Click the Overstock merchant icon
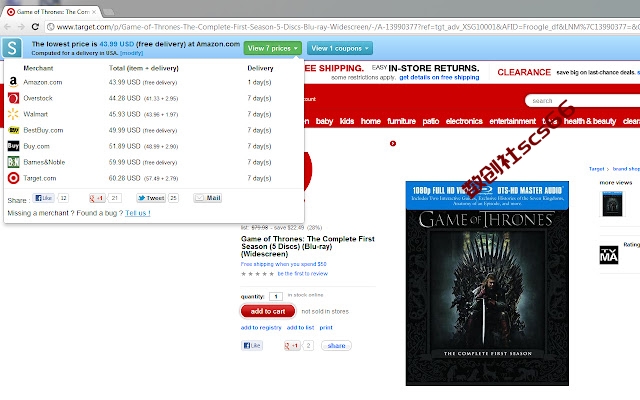 tap(13, 98)
